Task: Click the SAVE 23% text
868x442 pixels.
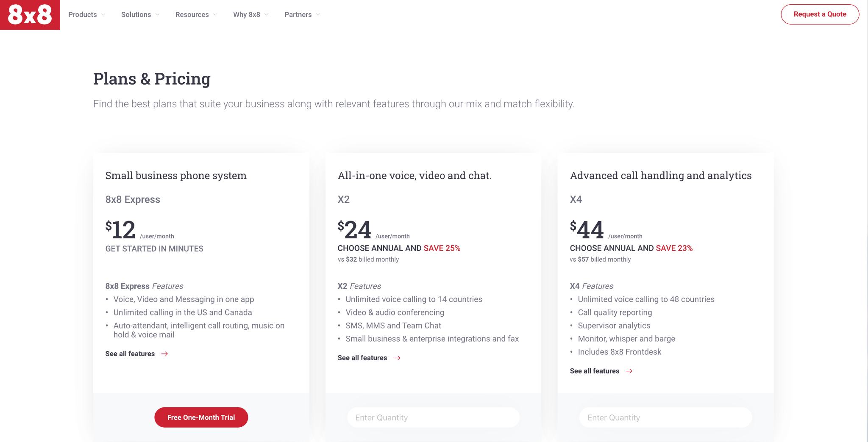Action: [x=674, y=249]
